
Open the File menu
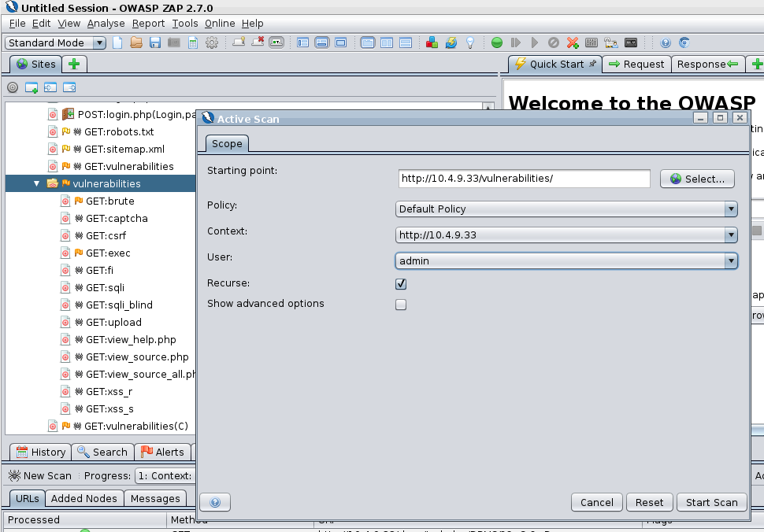pos(17,24)
